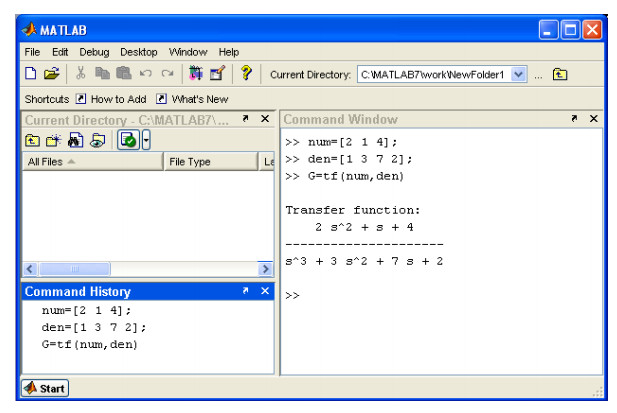Select num=[2 1 4]; in Command History
This screenshot has height=413, width=617.
(x=86, y=310)
